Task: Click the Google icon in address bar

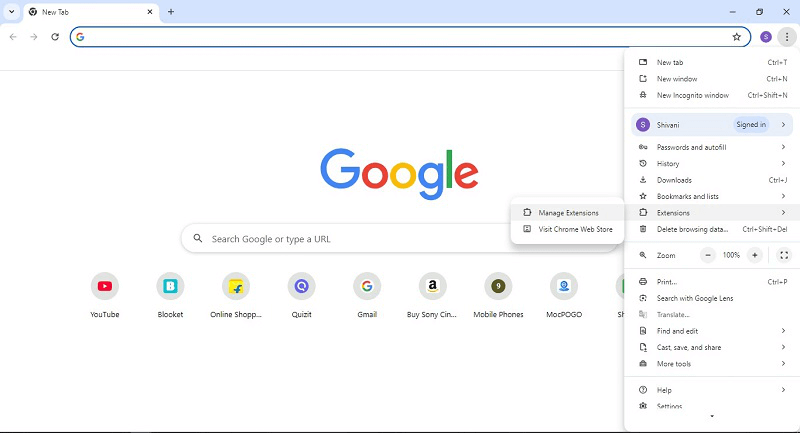Action: click(80, 37)
